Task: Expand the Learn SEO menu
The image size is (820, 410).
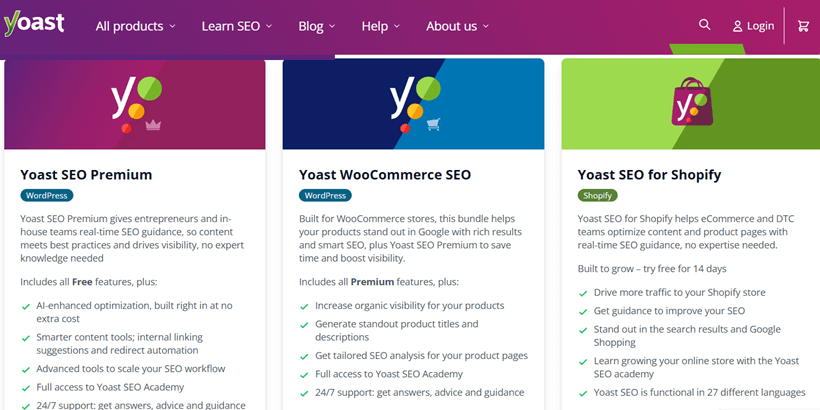Action: [x=237, y=26]
